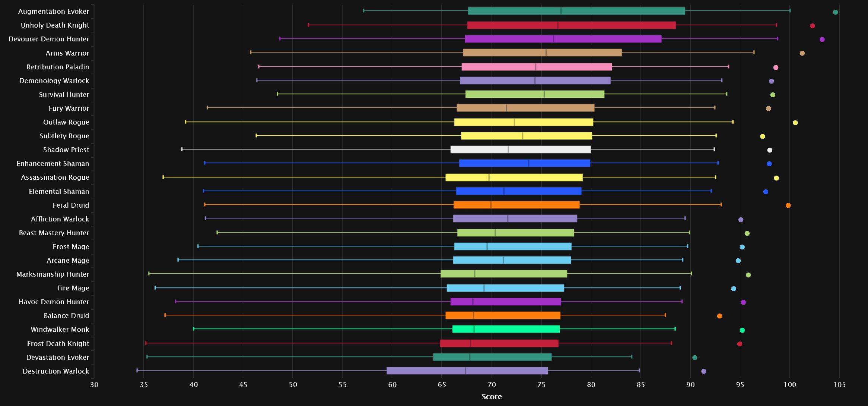868x406 pixels.
Task: Select the Enhancement Shaman blue box bar
Action: [525, 163]
